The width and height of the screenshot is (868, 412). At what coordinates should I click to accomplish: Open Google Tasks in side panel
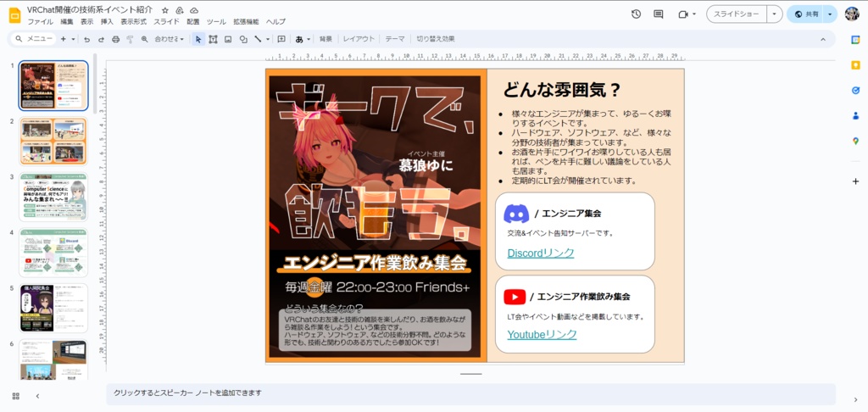[855, 90]
